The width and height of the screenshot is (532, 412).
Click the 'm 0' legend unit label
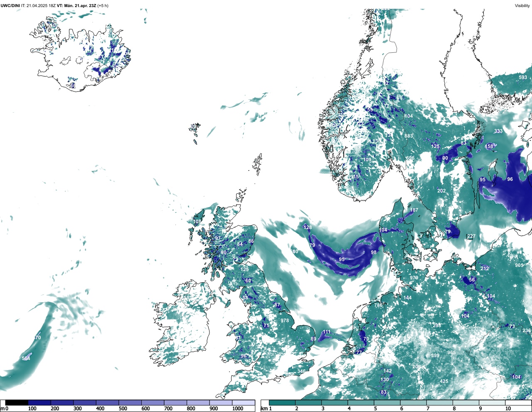pyautogui.click(x=4, y=409)
